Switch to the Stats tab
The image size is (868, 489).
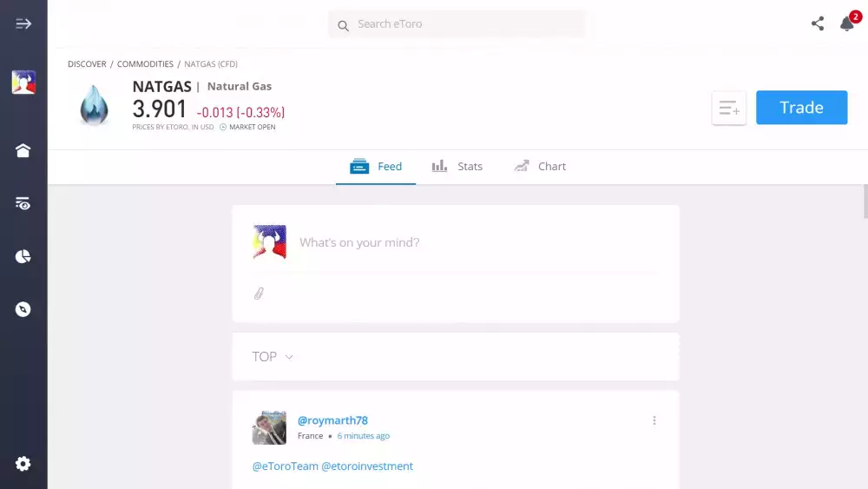pos(457,166)
